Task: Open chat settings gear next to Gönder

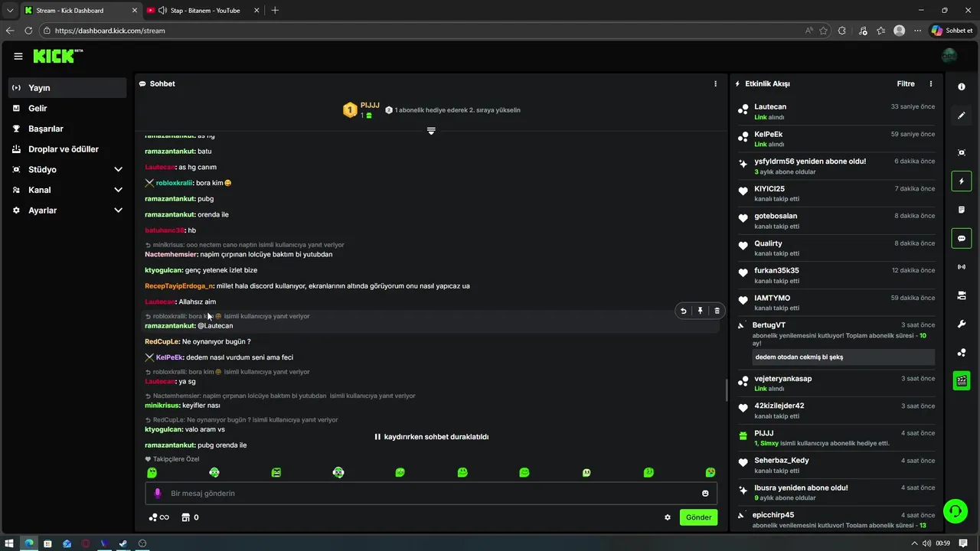Action: (x=668, y=517)
